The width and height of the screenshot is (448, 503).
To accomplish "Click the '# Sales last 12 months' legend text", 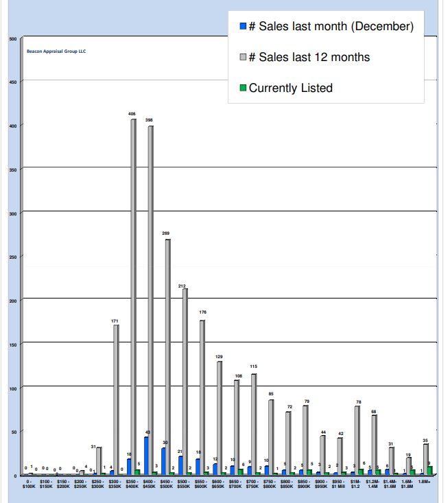I will click(x=309, y=57).
